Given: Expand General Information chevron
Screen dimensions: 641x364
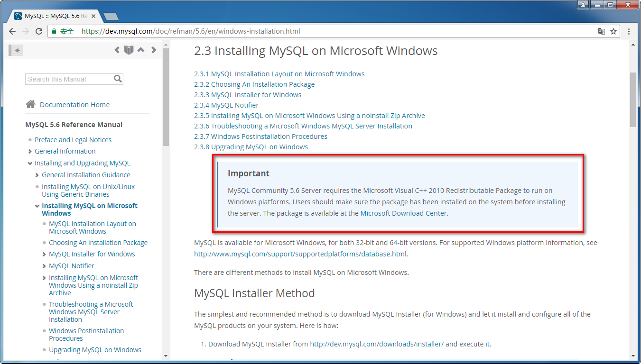Looking at the screenshot, I should coord(30,151).
